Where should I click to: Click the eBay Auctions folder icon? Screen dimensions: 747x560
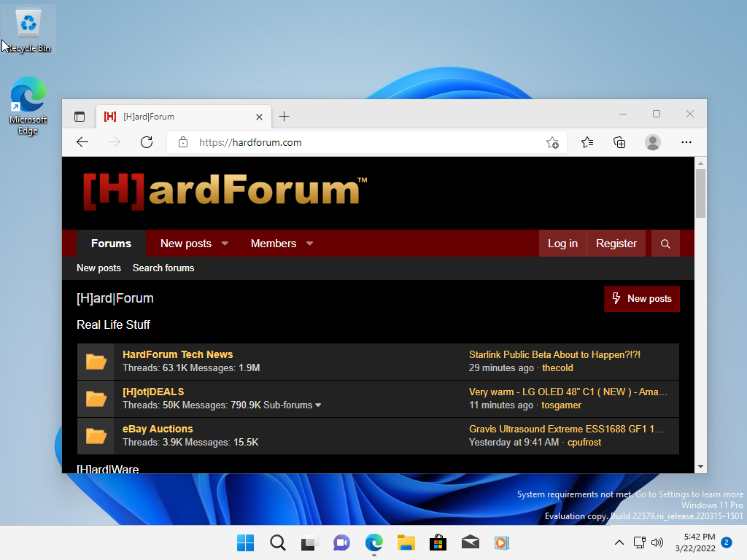(x=96, y=436)
